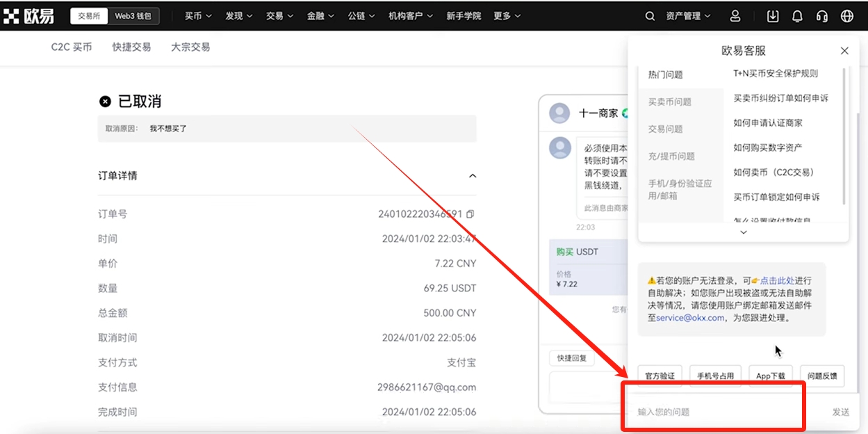Viewport: 868px width, 434px height.
Task: Click the 500.00 CNY total amount
Action: tap(450, 313)
